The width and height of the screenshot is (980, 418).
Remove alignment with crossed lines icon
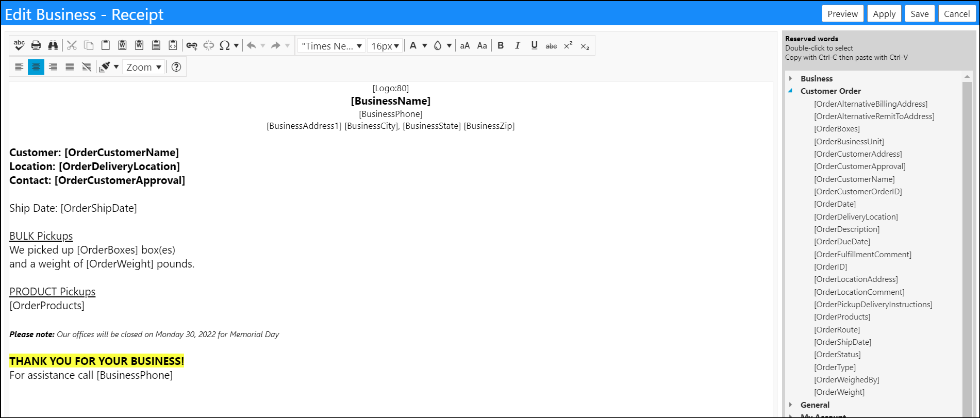pyautogui.click(x=87, y=67)
